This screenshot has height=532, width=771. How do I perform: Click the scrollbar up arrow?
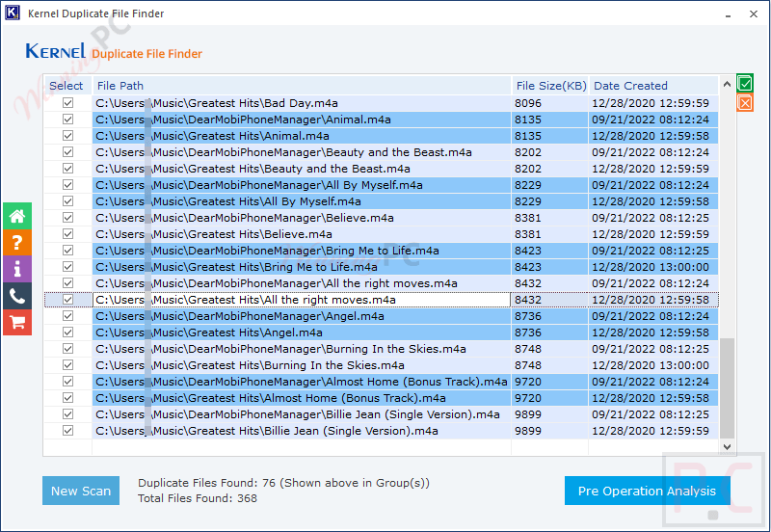[727, 84]
